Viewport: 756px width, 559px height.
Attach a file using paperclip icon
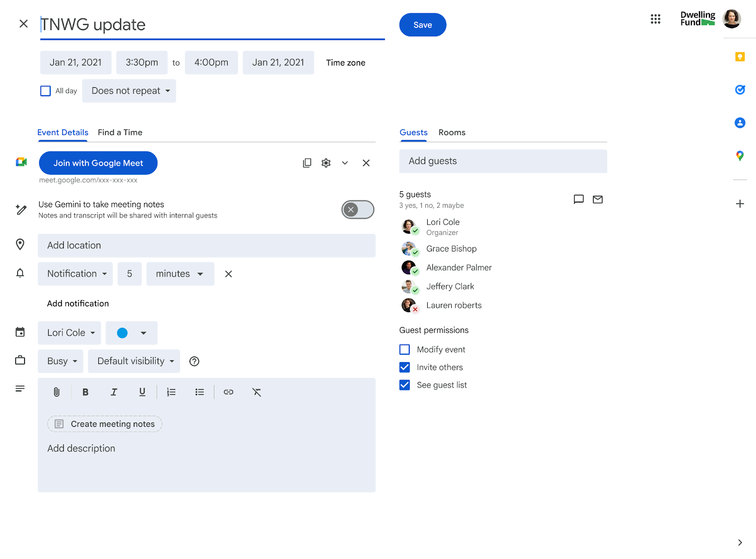pyautogui.click(x=57, y=392)
